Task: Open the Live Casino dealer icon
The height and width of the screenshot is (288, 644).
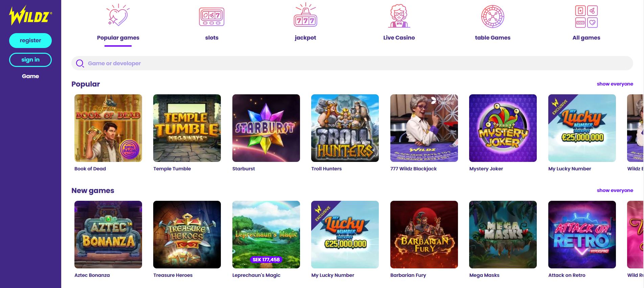Action: point(399,16)
